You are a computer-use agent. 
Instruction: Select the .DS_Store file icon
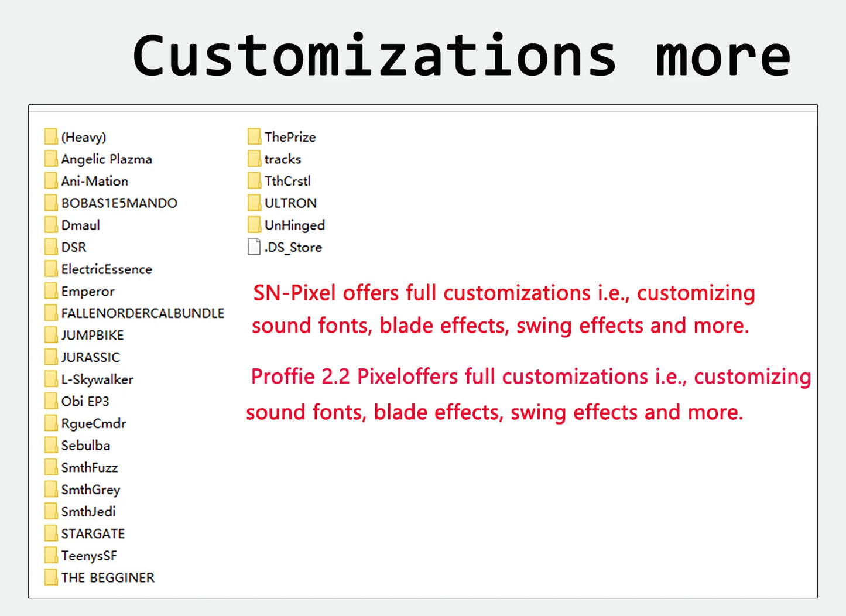(x=254, y=247)
